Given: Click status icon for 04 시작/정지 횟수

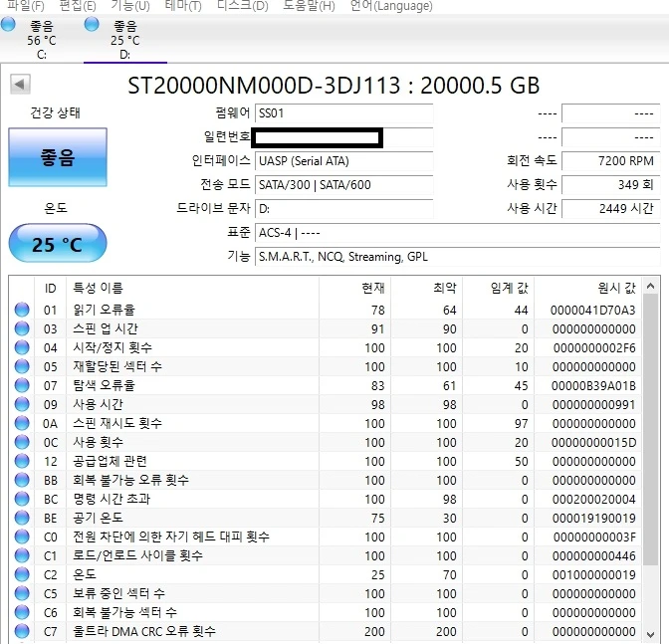Looking at the screenshot, I should pos(22,347).
